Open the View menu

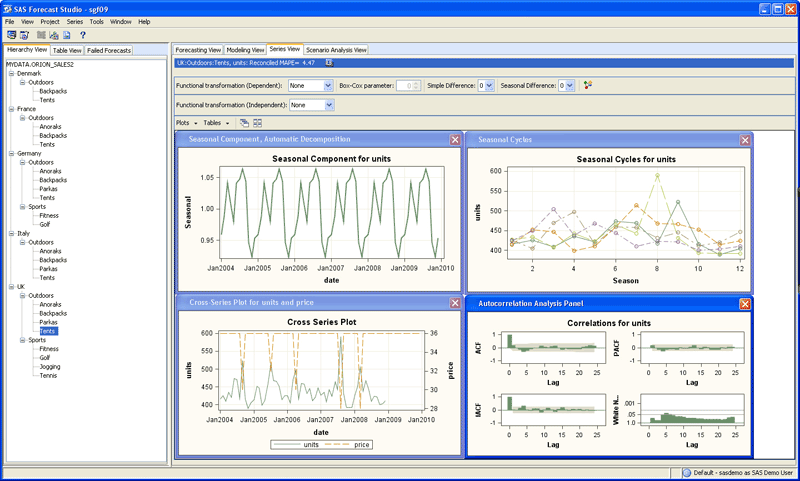pyautogui.click(x=28, y=22)
